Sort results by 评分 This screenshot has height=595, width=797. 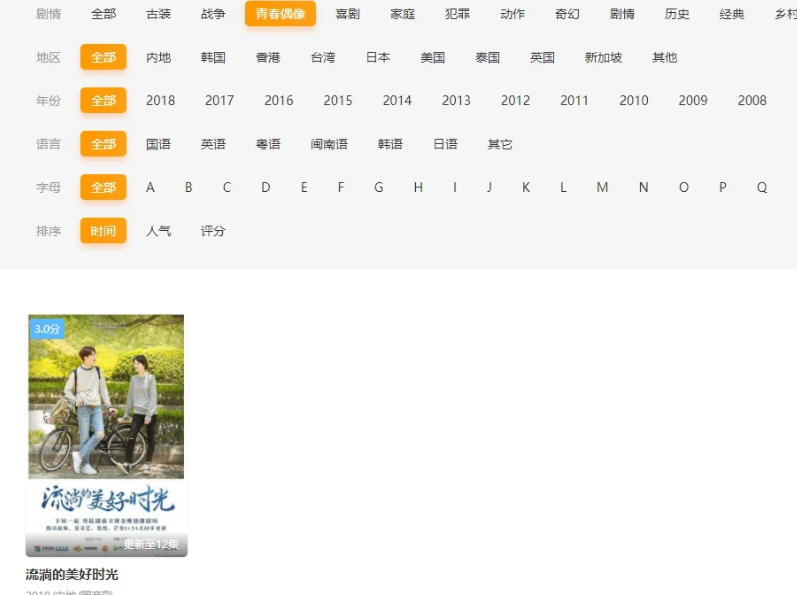pyautogui.click(x=213, y=231)
